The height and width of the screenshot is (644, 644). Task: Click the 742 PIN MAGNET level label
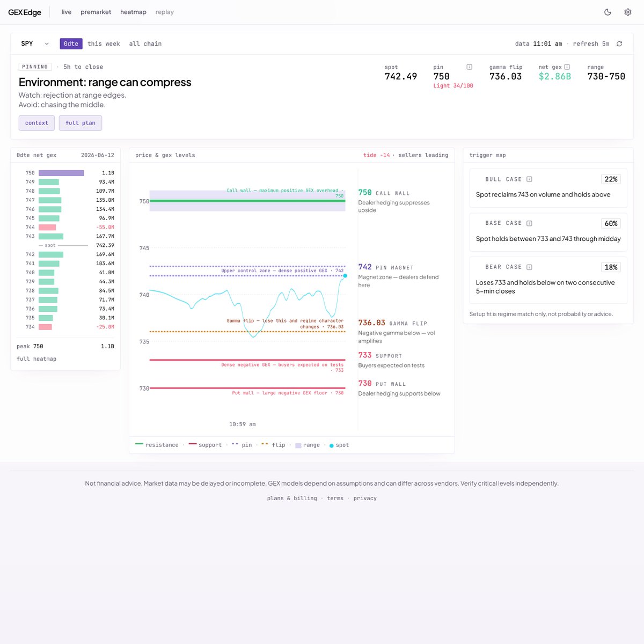[x=386, y=267]
